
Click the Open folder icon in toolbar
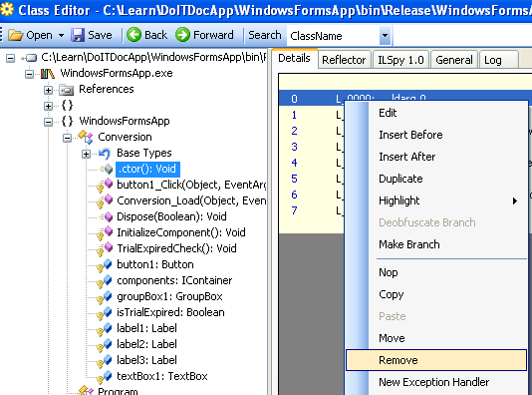(16, 35)
